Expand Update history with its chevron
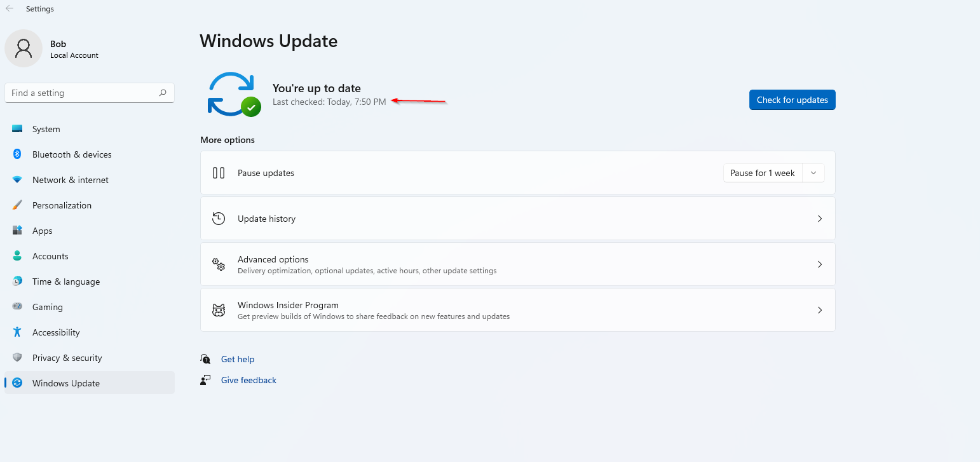The height and width of the screenshot is (462, 980). coord(819,219)
